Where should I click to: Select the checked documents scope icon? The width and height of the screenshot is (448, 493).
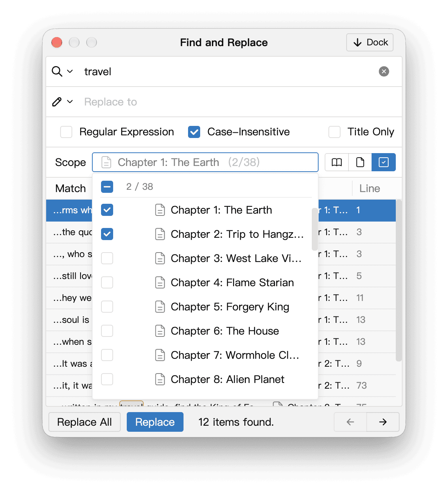tap(384, 162)
